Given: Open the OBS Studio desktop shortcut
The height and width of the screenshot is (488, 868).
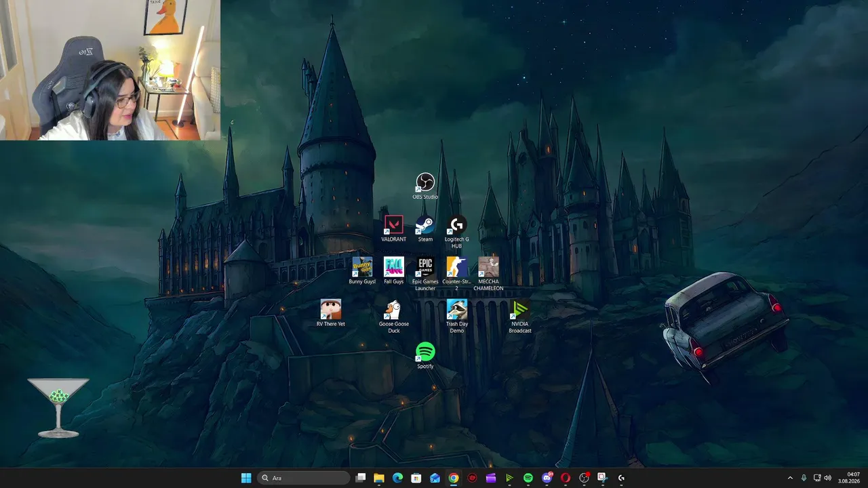Looking at the screenshot, I should click(425, 186).
